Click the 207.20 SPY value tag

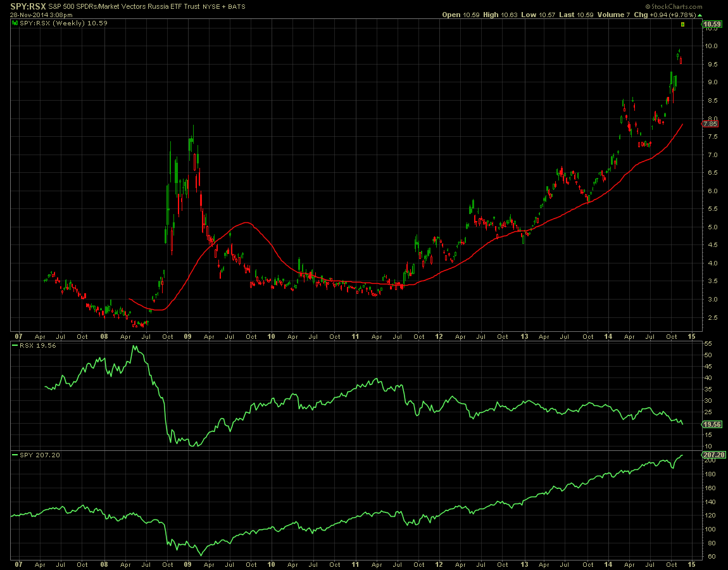[714, 455]
